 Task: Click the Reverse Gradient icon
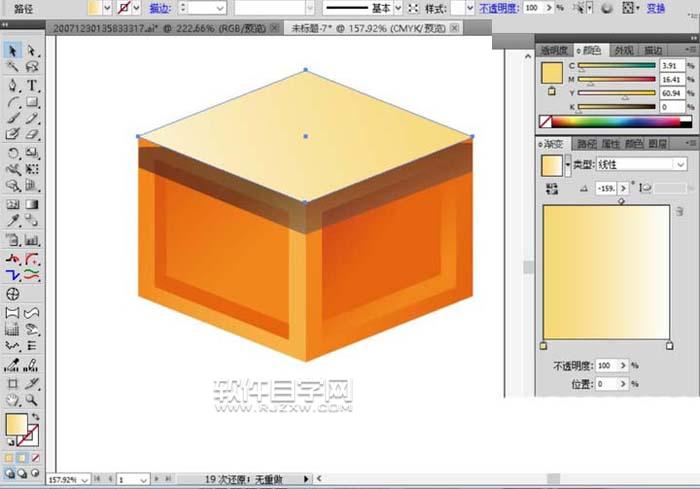tap(551, 188)
